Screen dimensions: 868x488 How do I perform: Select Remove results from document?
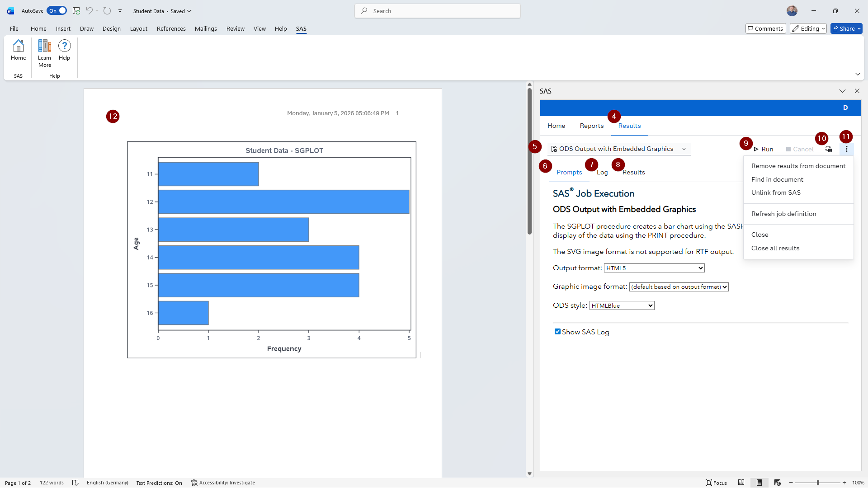pos(798,166)
